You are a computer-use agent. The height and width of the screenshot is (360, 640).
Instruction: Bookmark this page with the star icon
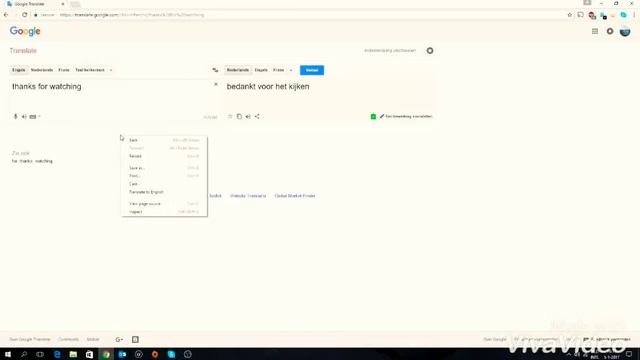(570, 15)
